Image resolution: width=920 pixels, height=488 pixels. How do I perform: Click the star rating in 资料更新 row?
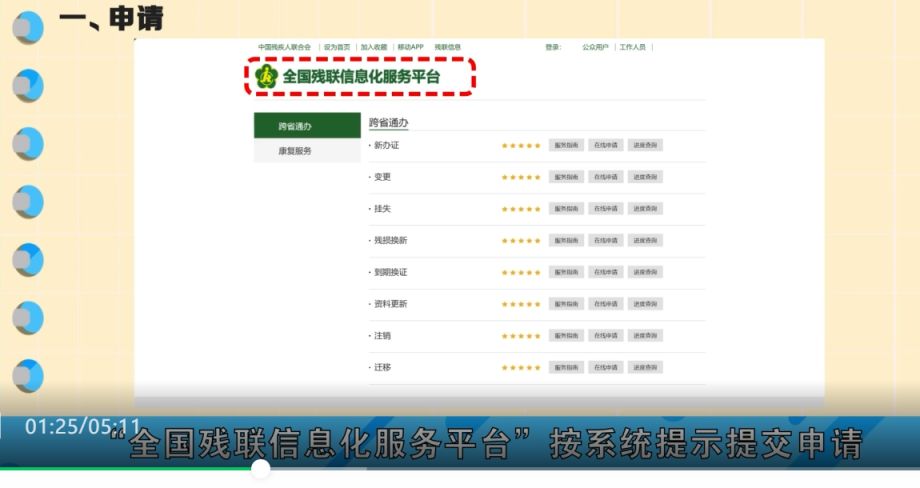(521, 304)
